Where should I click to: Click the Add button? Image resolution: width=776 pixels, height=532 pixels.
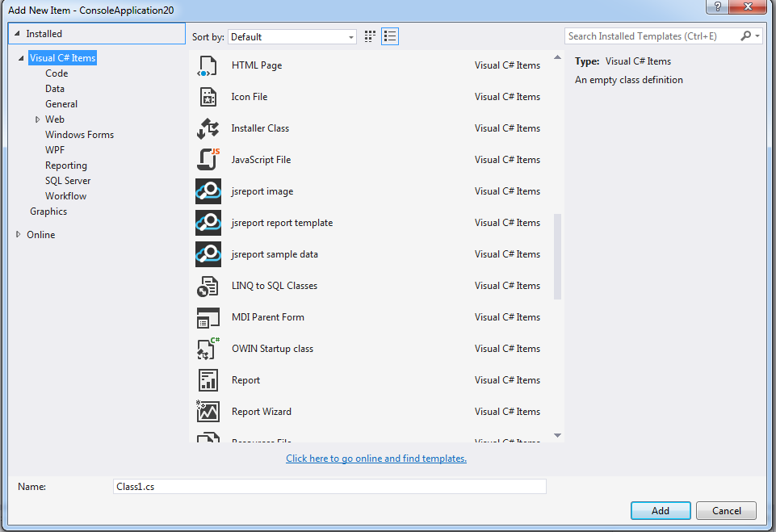[661, 511]
